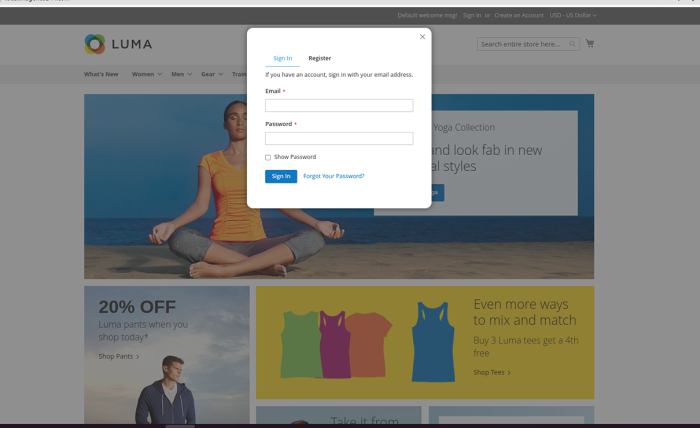Select the Sign In tab in popup
Viewport: 700px width, 428px height.
283,58
